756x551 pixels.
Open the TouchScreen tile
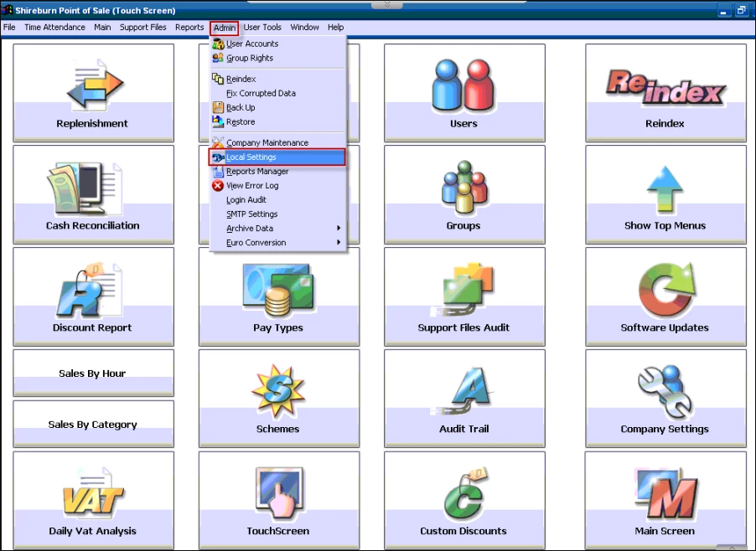click(x=278, y=500)
